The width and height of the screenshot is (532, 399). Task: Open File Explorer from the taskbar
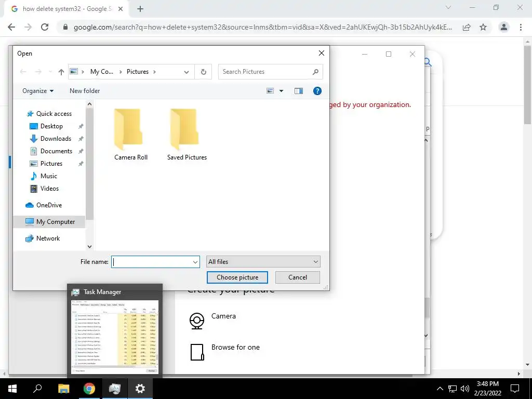[x=63, y=389]
